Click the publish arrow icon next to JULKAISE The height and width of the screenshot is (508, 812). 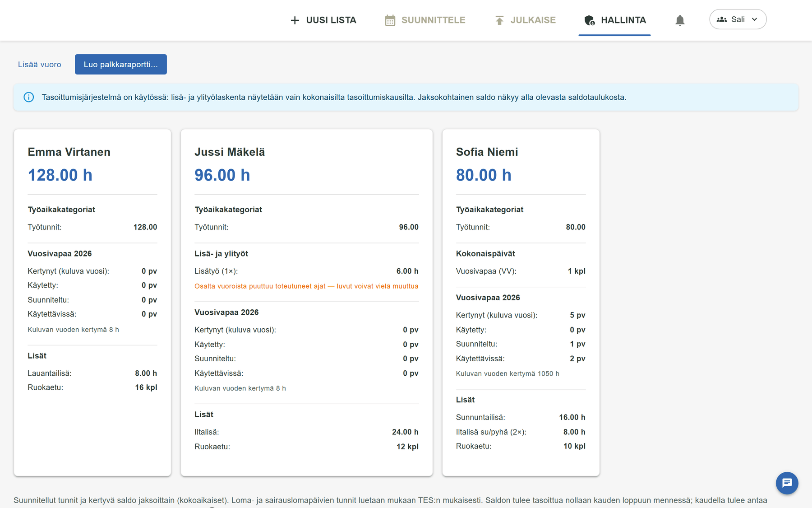[x=499, y=20]
